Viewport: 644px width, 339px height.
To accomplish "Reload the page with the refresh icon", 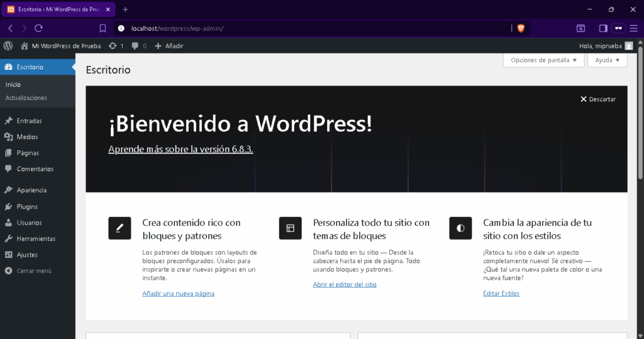I will [x=38, y=28].
